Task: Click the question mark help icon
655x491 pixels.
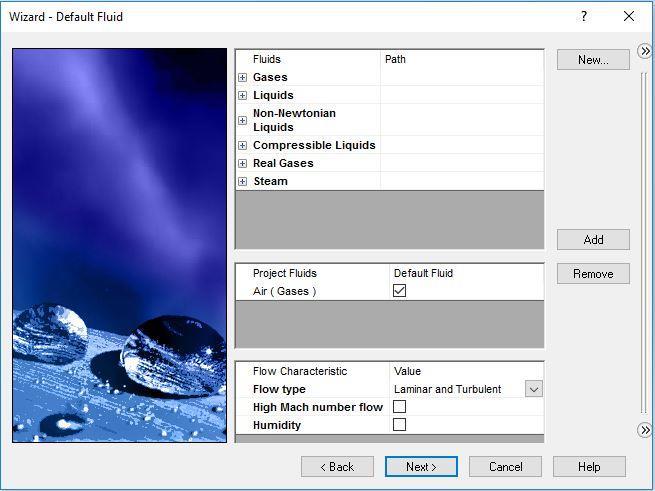Action: (584, 16)
